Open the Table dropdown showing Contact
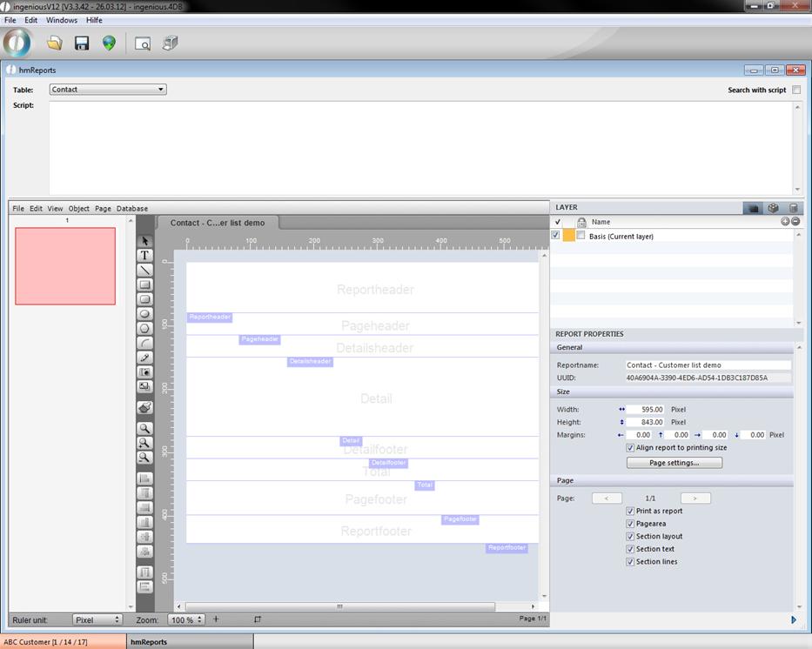This screenshot has height=649, width=812. click(x=108, y=90)
